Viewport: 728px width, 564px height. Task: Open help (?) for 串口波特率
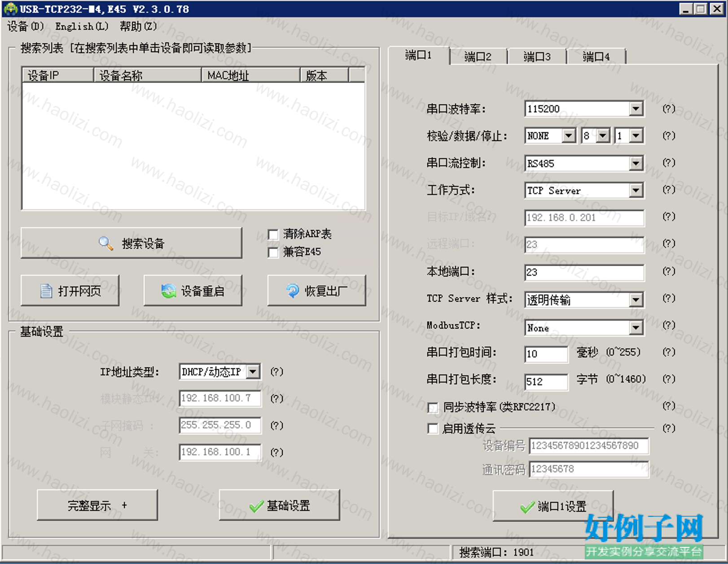669,109
